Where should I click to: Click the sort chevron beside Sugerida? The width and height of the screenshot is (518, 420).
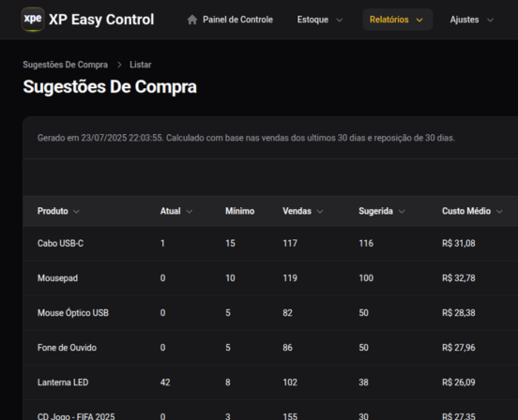point(402,212)
